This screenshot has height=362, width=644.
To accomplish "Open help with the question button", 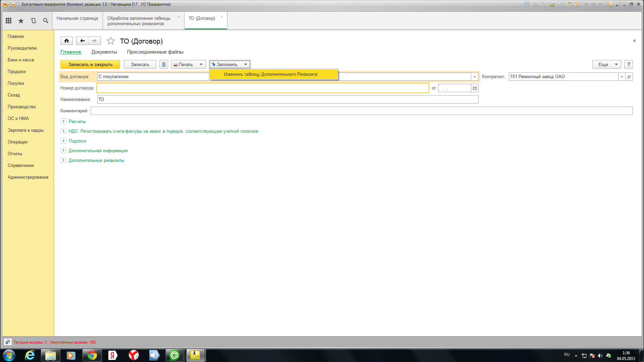I will click(629, 64).
